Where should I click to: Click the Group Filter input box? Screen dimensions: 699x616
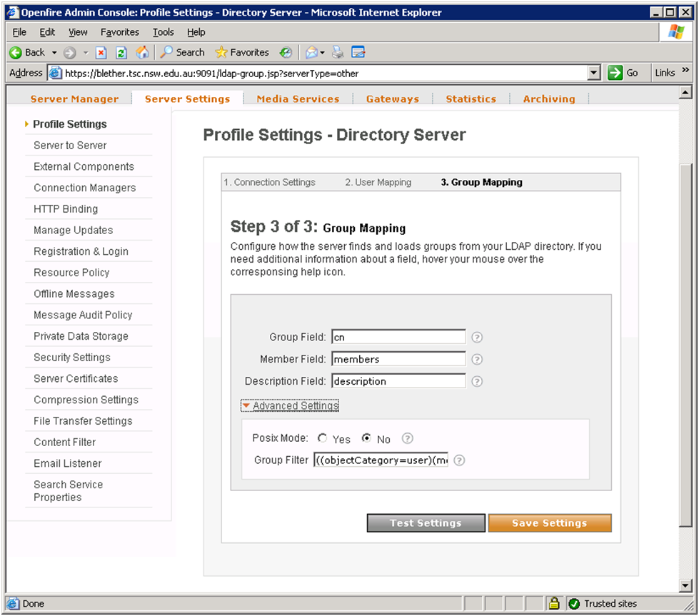pos(381,460)
